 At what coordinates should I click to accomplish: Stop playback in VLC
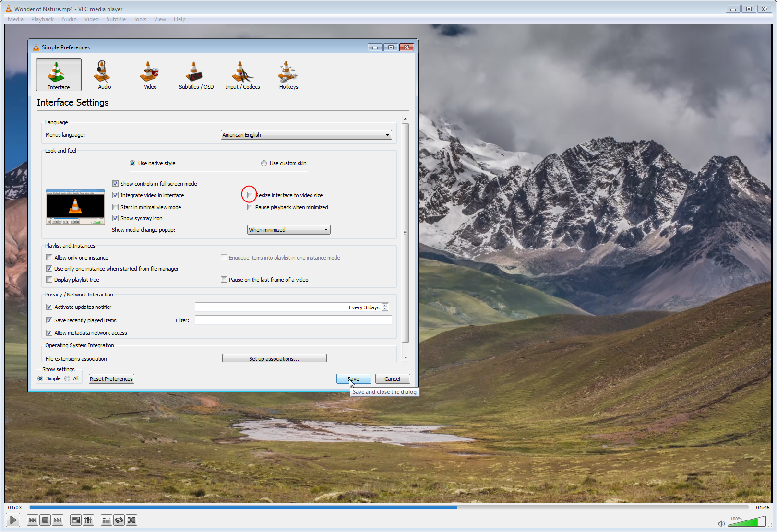[45, 520]
